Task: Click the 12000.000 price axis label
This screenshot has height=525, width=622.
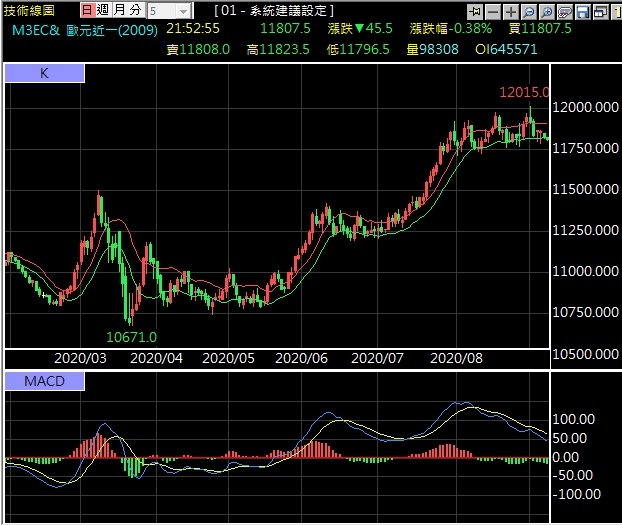Action: pyautogui.click(x=586, y=107)
